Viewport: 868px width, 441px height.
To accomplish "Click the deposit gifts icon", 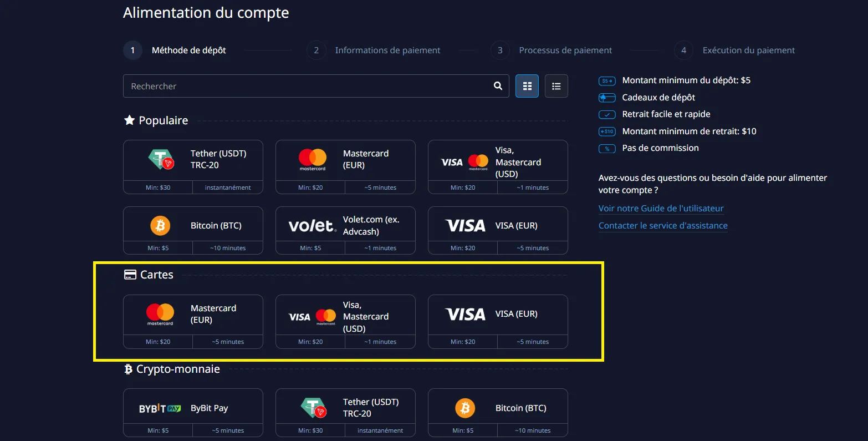I will pyautogui.click(x=607, y=98).
